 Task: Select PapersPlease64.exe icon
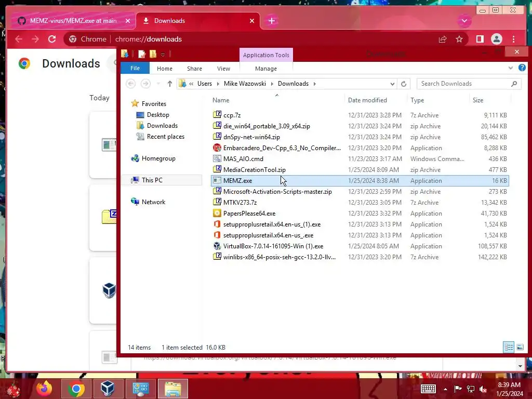point(217,213)
